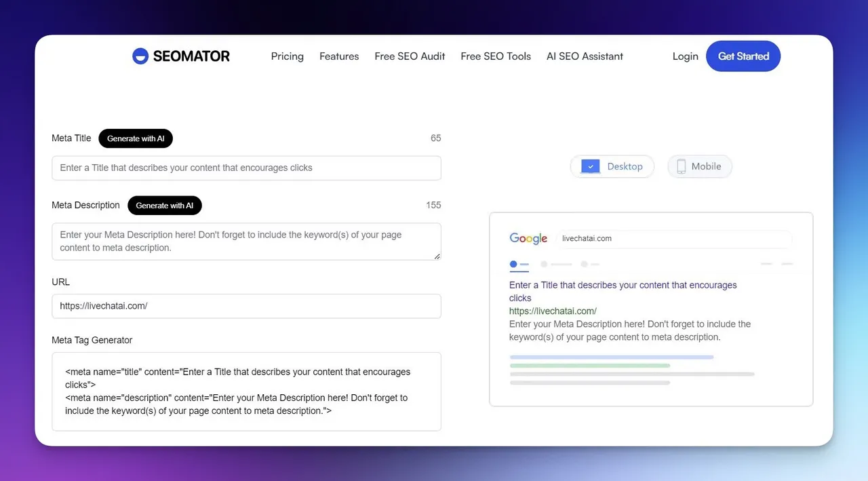Click the Meta Description label
Screen dimensions: 868x481
point(85,205)
